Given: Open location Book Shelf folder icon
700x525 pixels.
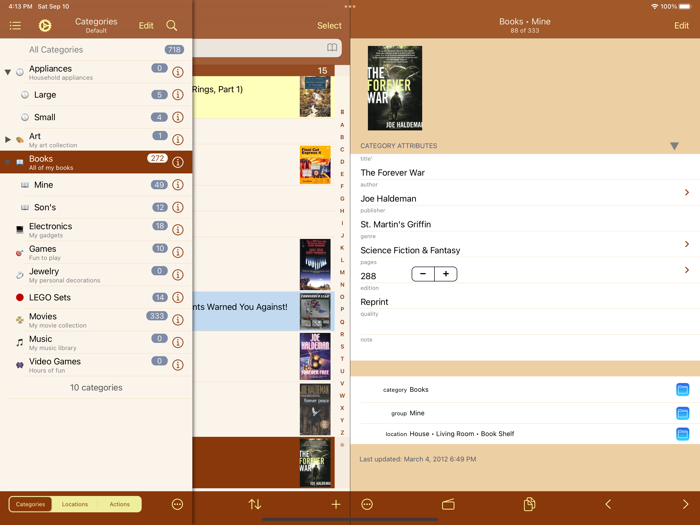Looking at the screenshot, I should click(683, 433).
